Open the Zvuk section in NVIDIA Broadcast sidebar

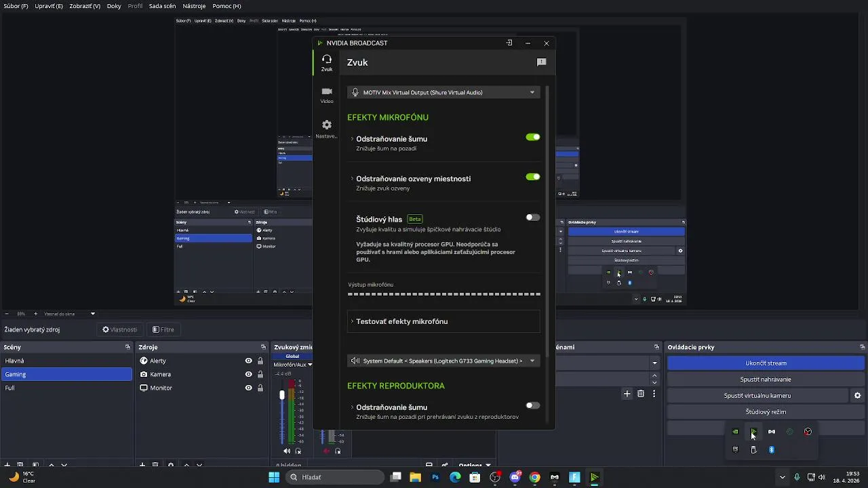327,62
